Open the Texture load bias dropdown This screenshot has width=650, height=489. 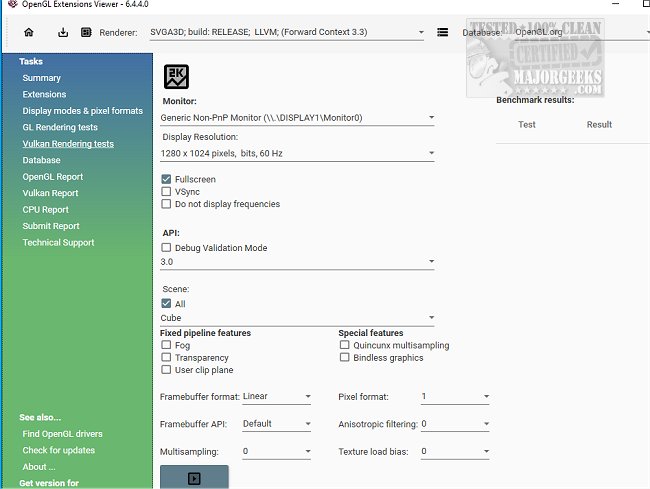tap(455, 451)
